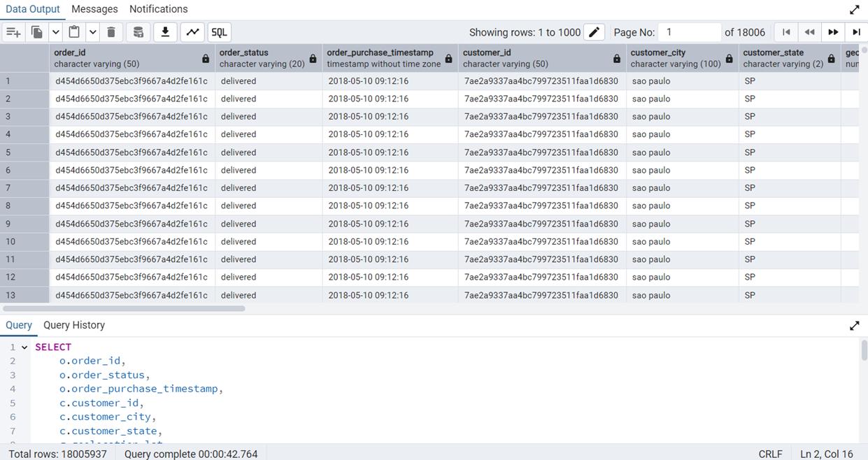
Task: Click the Page No input field
Action: coord(690,32)
